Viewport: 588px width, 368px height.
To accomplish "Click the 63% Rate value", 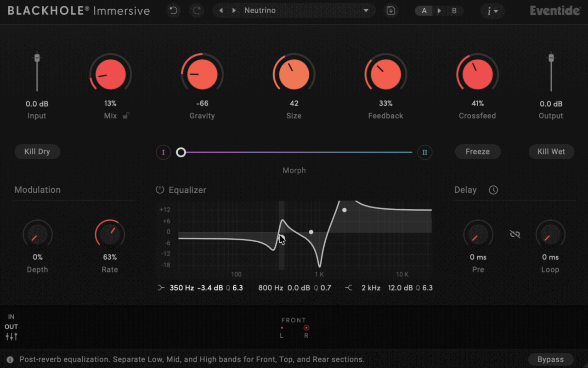I will [110, 257].
